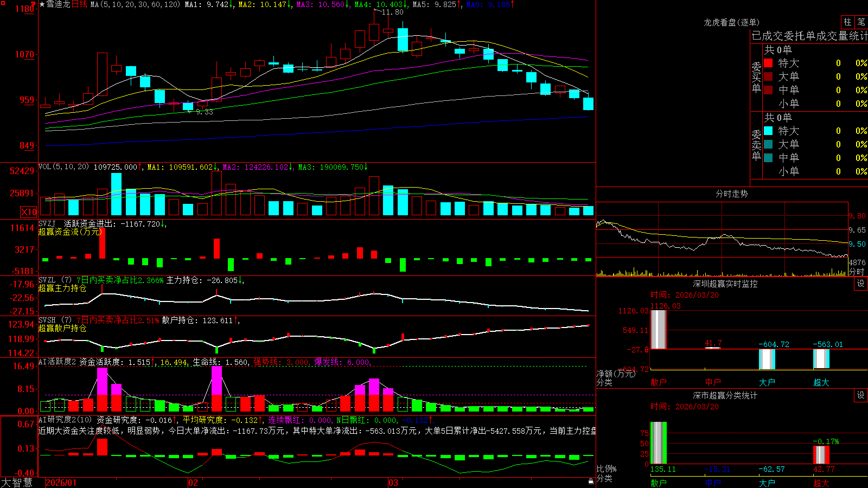Click the 大智慧 label at bottom-left
This screenshot has height=488, width=868.
(x=17, y=483)
